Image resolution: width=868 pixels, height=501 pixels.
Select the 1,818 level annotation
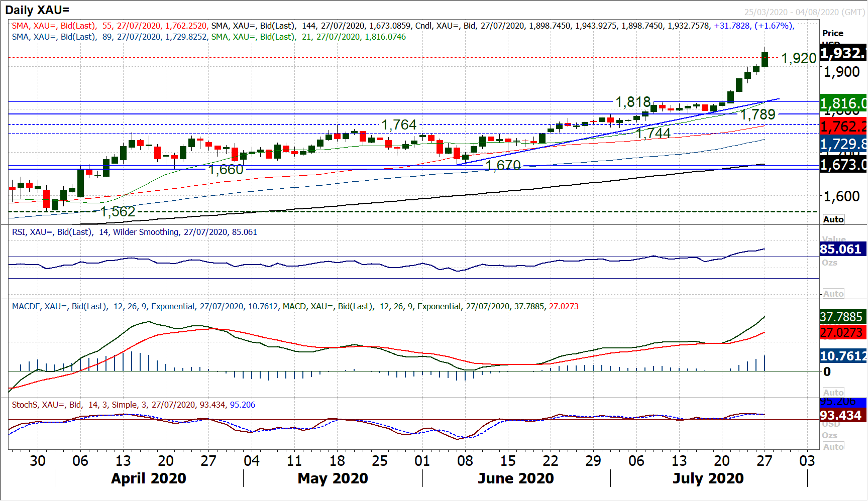pos(633,102)
